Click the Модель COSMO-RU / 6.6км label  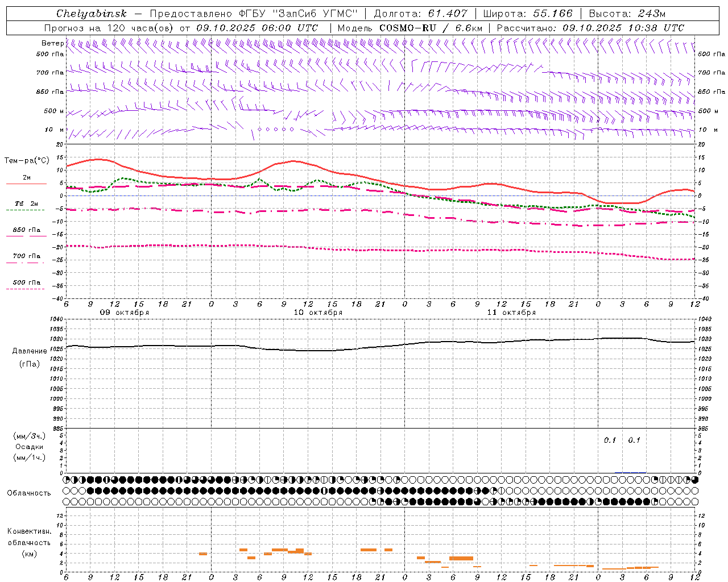[410, 28]
